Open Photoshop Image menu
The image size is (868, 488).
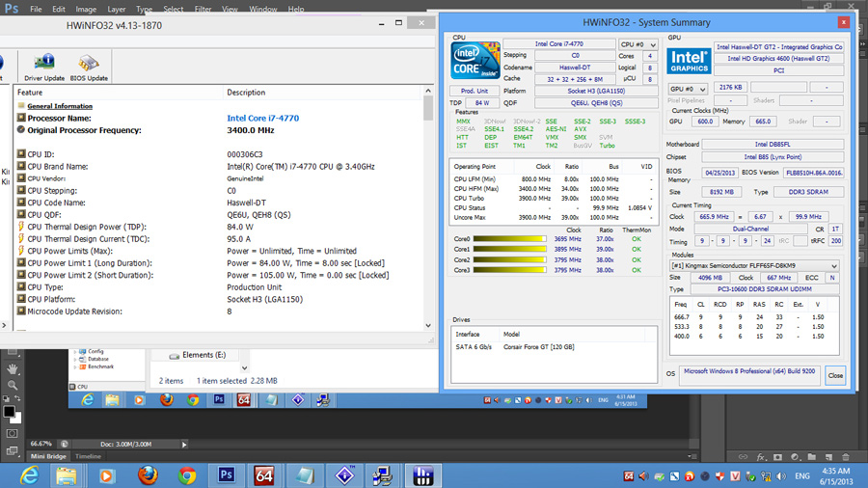[x=86, y=9]
